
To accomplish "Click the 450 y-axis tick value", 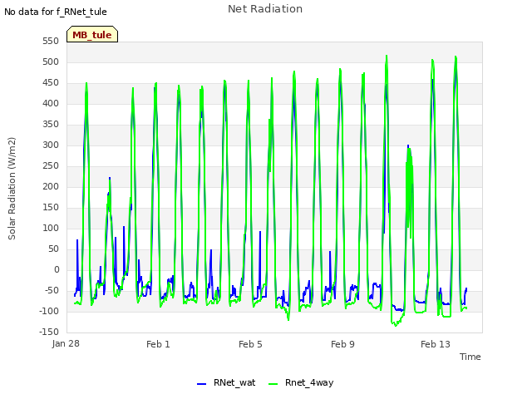I will point(51,83).
